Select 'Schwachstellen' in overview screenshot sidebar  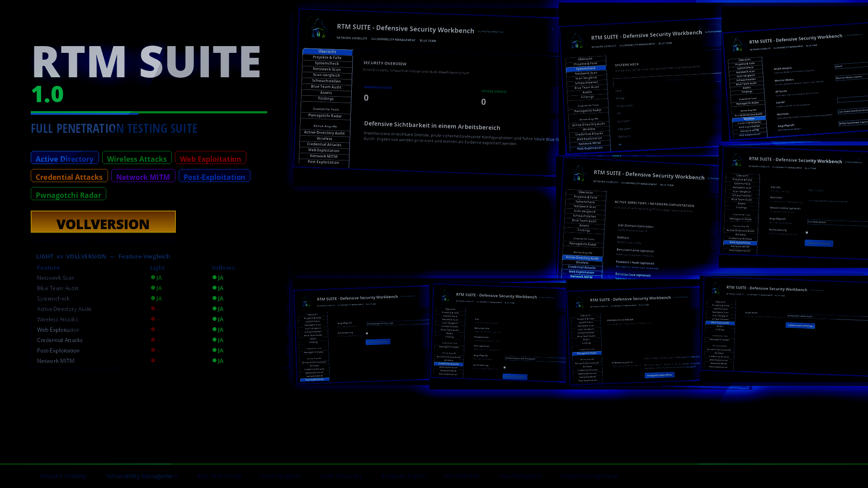[x=326, y=81]
